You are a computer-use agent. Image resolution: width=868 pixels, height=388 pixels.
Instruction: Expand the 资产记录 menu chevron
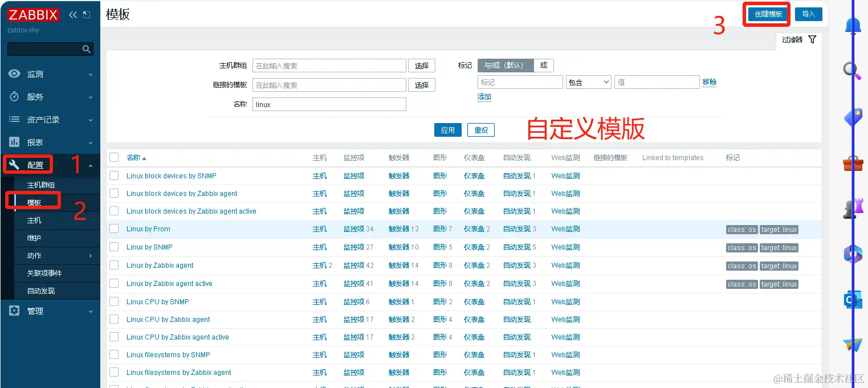91,120
